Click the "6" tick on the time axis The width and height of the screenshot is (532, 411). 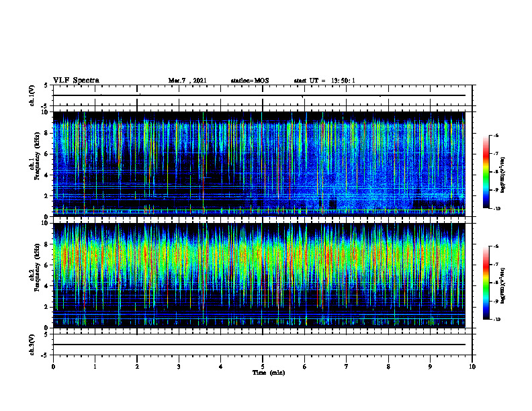tap(305, 367)
